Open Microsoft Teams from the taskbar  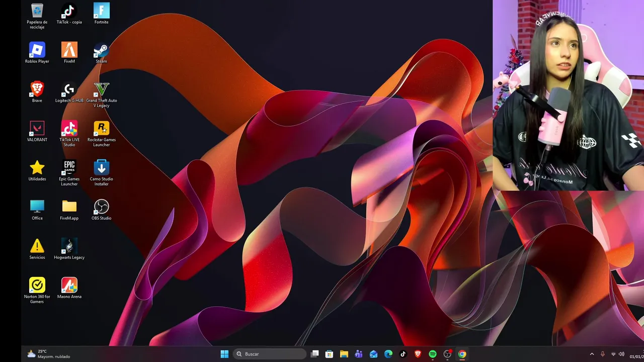coord(359,354)
